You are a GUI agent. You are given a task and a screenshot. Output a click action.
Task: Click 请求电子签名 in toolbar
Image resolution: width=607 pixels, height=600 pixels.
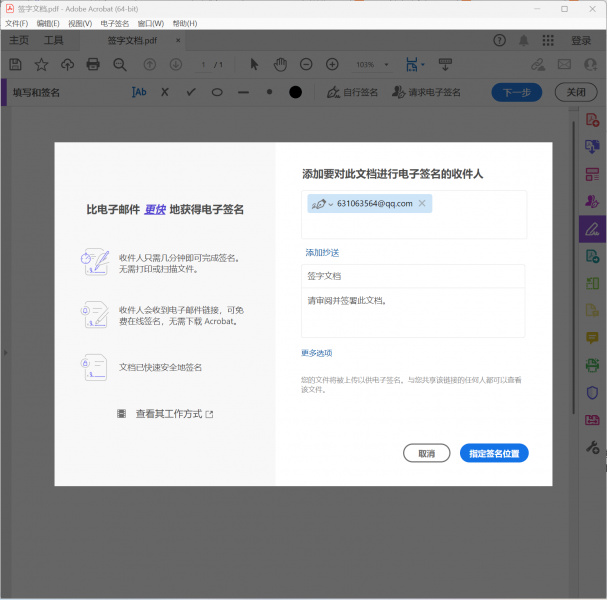pyautogui.click(x=426, y=92)
